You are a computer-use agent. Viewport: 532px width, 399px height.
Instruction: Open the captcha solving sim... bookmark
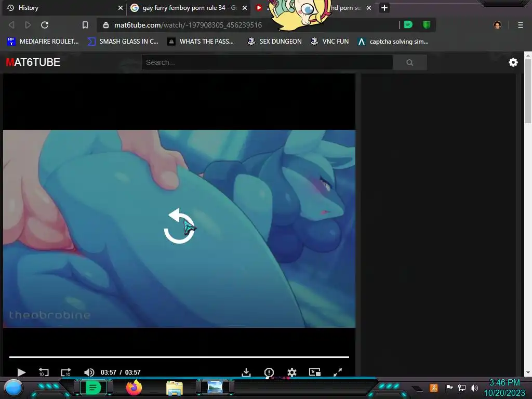(393, 42)
